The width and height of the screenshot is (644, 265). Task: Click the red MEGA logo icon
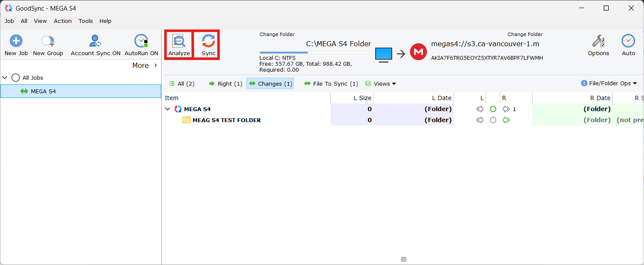click(418, 52)
